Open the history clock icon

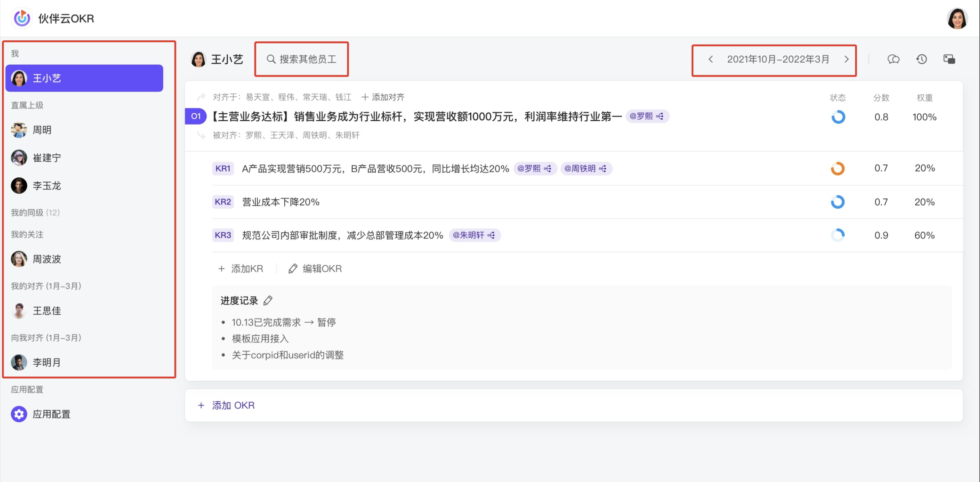pos(921,59)
